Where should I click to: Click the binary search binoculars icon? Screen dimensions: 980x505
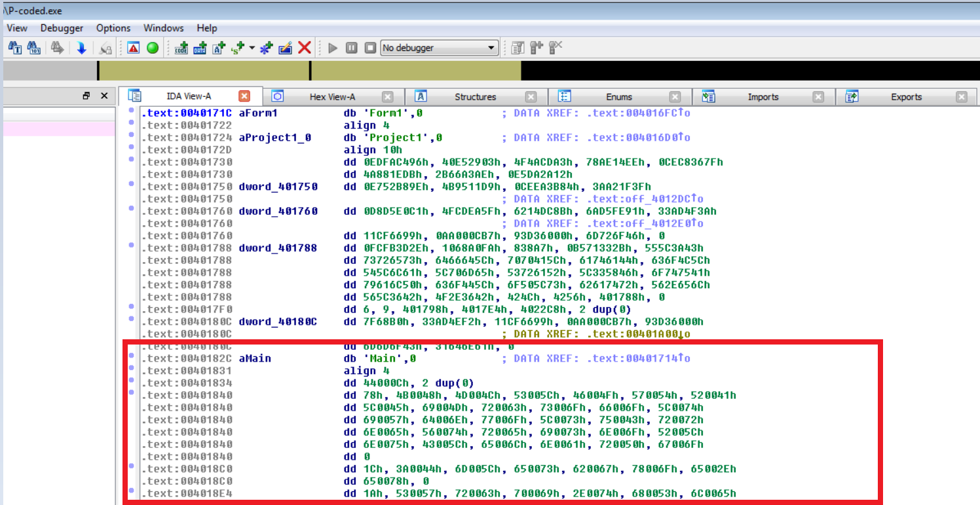34,48
